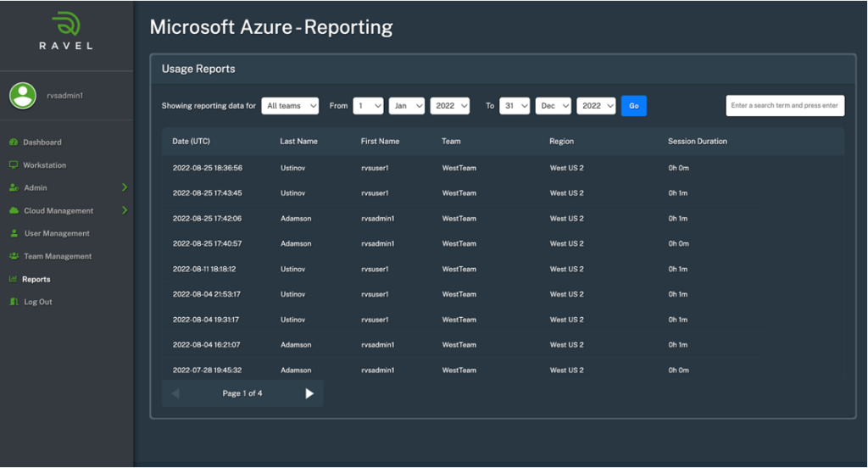Go to next page of usage reports
The height and width of the screenshot is (468, 868).
(309, 393)
